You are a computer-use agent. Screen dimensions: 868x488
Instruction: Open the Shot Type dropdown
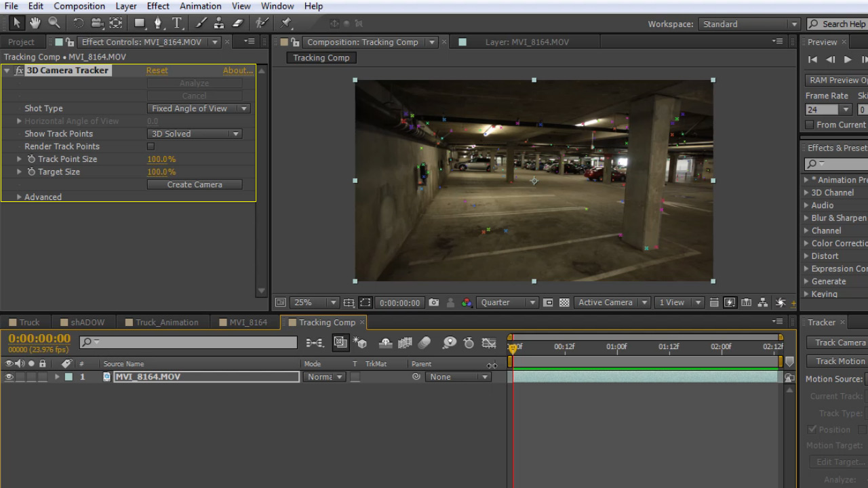pos(198,108)
